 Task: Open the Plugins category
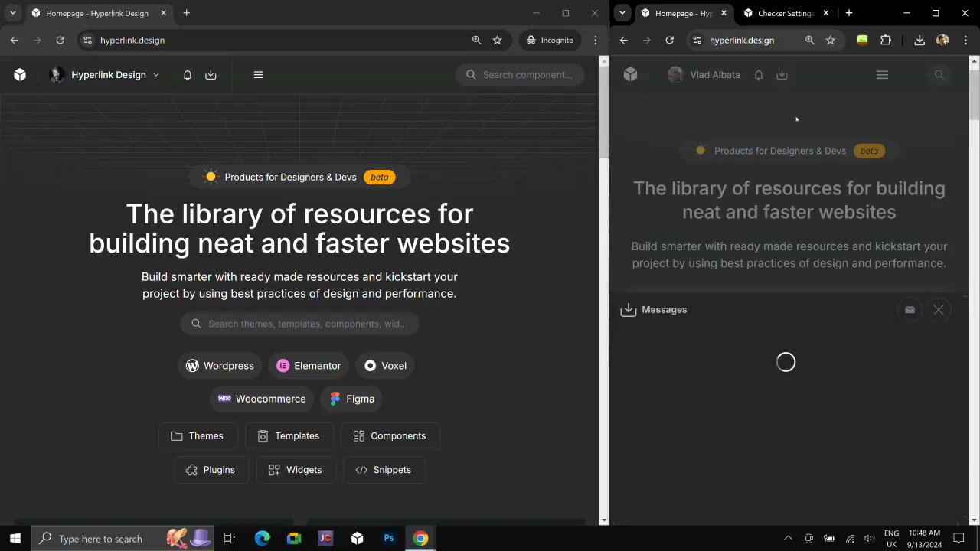tap(211, 470)
